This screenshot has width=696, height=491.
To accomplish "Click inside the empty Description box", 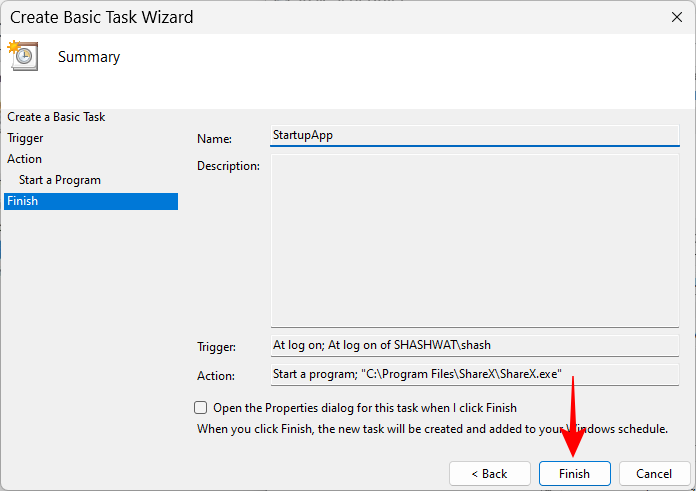I will pyautogui.click(x=474, y=241).
